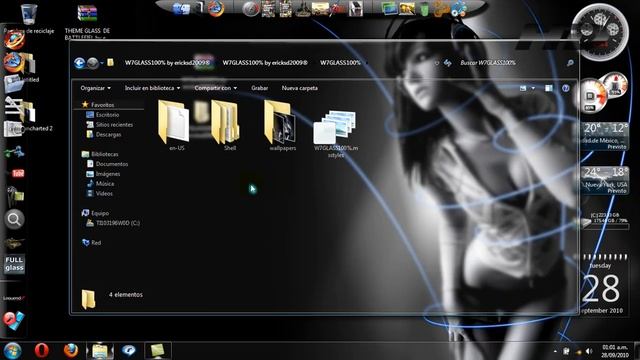Viewport: 640px width, 360px height.
Task: Click the magnifier icon in left dock
Action: [14, 220]
